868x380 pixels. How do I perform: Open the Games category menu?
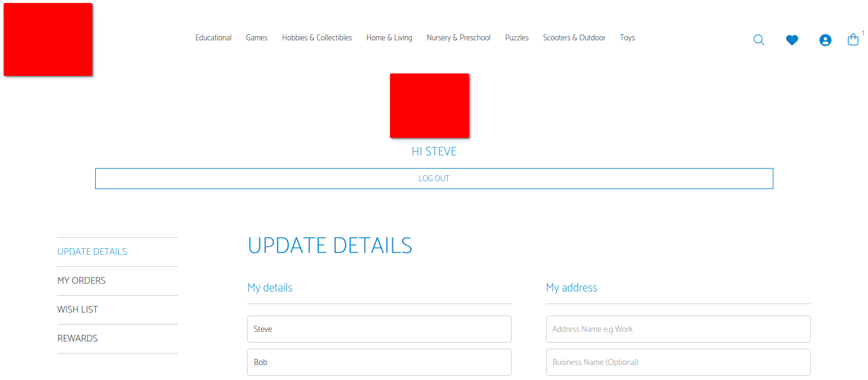(x=257, y=38)
